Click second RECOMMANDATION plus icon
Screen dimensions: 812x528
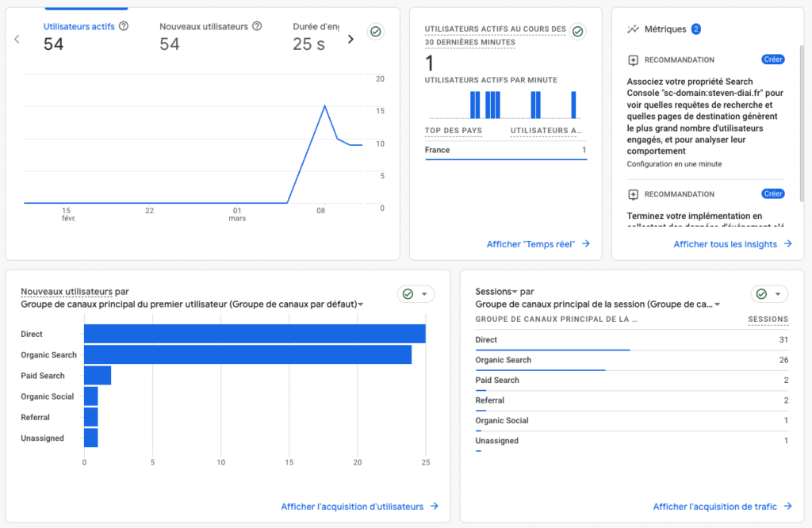click(x=633, y=195)
